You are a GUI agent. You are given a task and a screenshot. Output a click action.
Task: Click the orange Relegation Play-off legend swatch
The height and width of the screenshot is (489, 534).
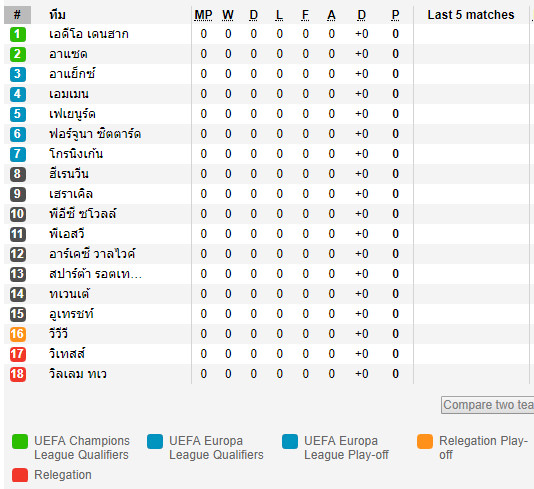pos(425,442)
